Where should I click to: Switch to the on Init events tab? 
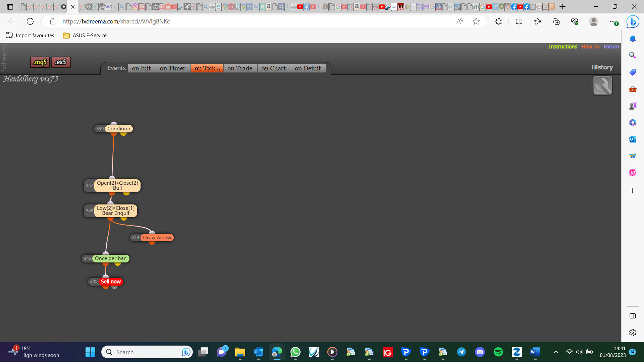pyautogui.click(x=142, y=68)
